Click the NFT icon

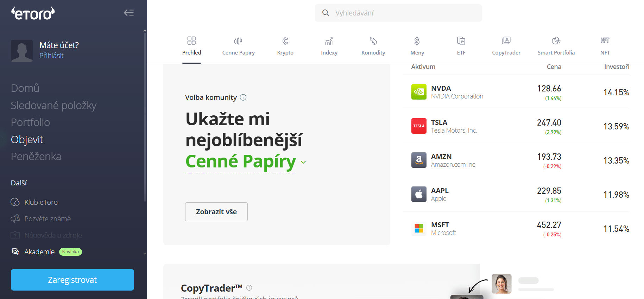pos(605,40)
